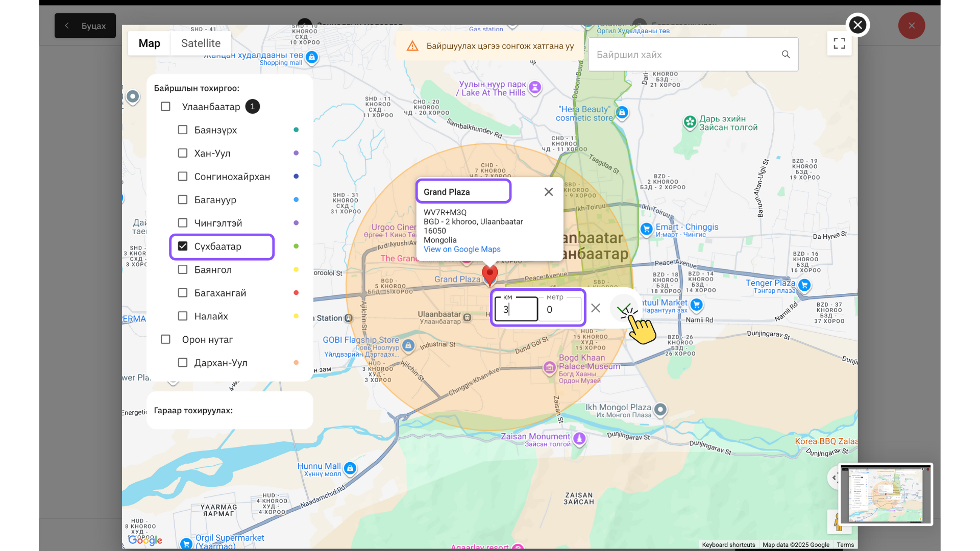Open the screenshot thumbnail preview
Screen dimensions: 980x551
[x=885, y=494]
